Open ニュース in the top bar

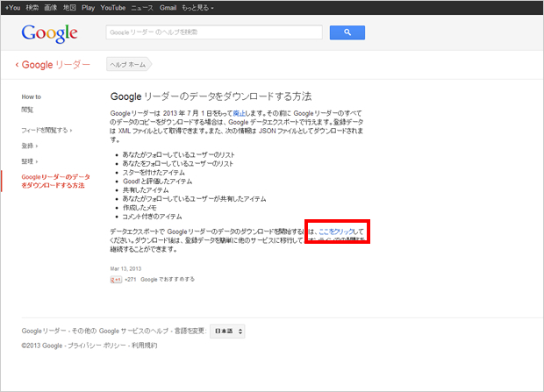pyautogui.click(x=142, y=8)
